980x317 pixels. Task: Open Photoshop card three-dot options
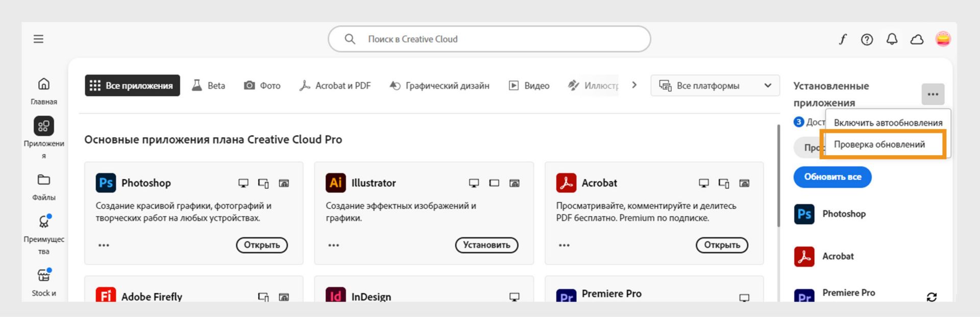[104, 246]
